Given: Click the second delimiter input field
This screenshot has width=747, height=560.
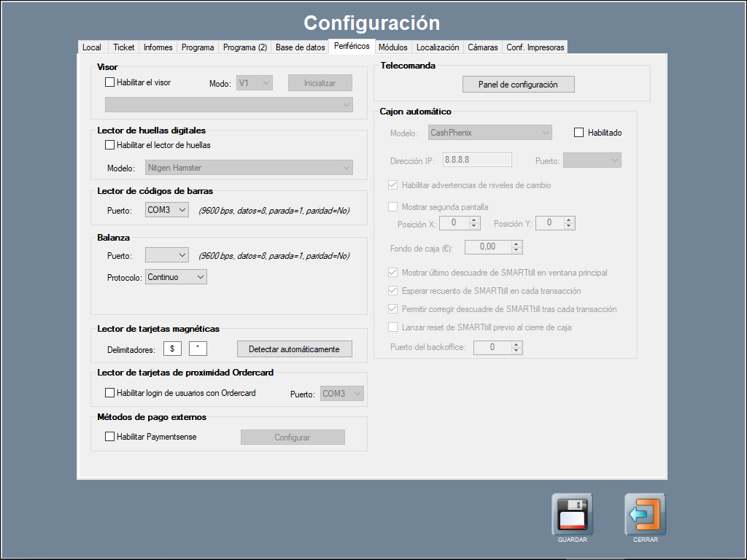Looking at the screenshot, I should click(x=198, y=349).
